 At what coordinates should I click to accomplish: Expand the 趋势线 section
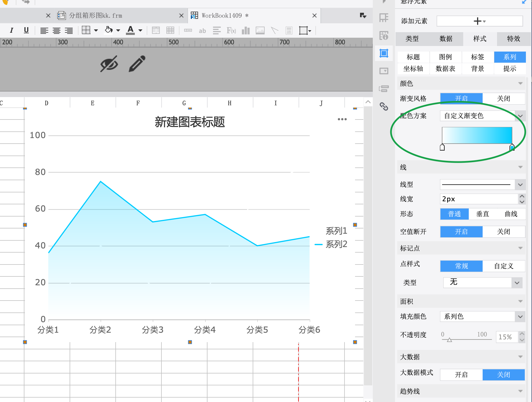[x=520, y=391]
